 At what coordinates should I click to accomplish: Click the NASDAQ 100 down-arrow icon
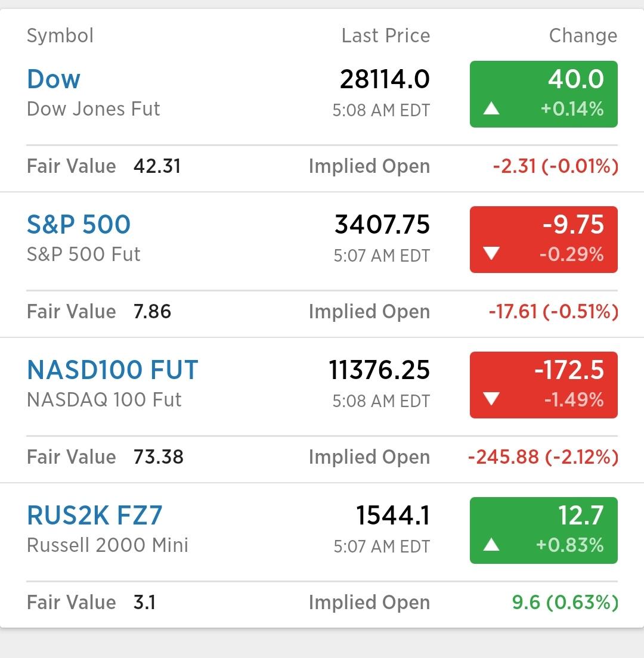click(491, 399)
